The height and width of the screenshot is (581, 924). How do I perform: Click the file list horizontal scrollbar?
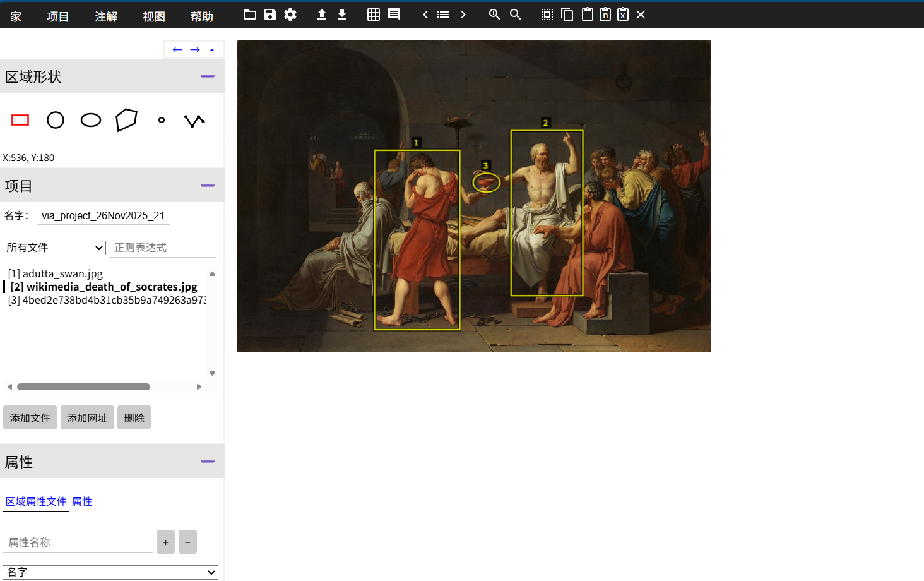click(83, 386)
